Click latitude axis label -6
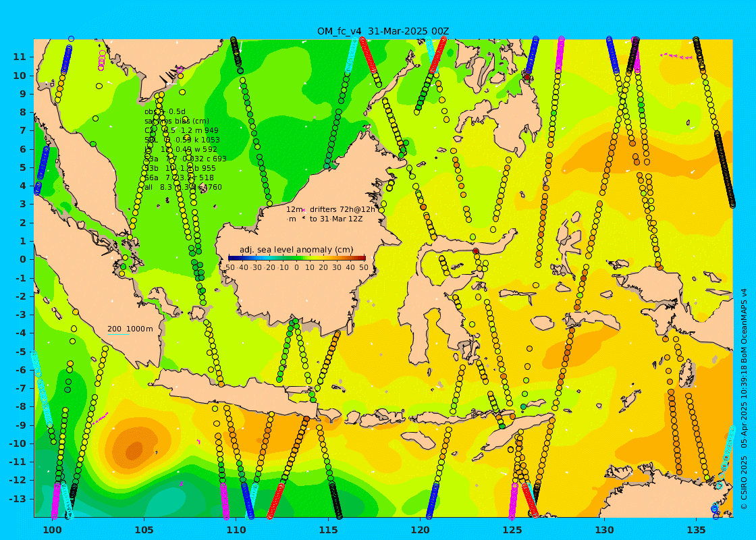 pos(20,370)
